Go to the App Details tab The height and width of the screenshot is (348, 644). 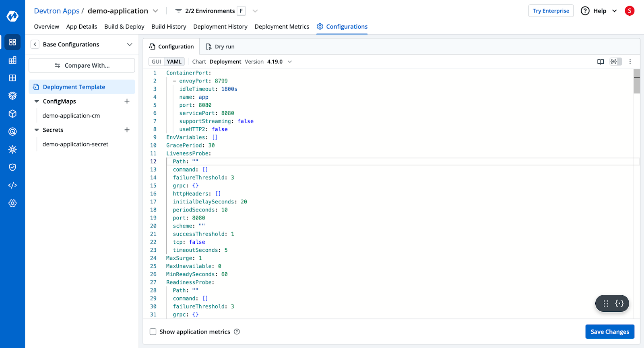(x=82, y=27)
